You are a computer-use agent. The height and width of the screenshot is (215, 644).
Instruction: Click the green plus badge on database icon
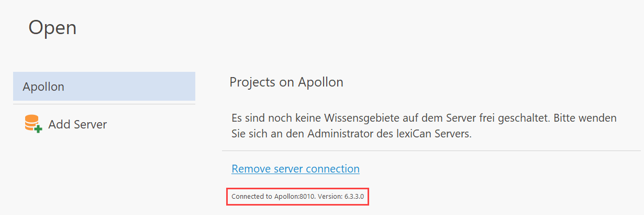[38, 128]
